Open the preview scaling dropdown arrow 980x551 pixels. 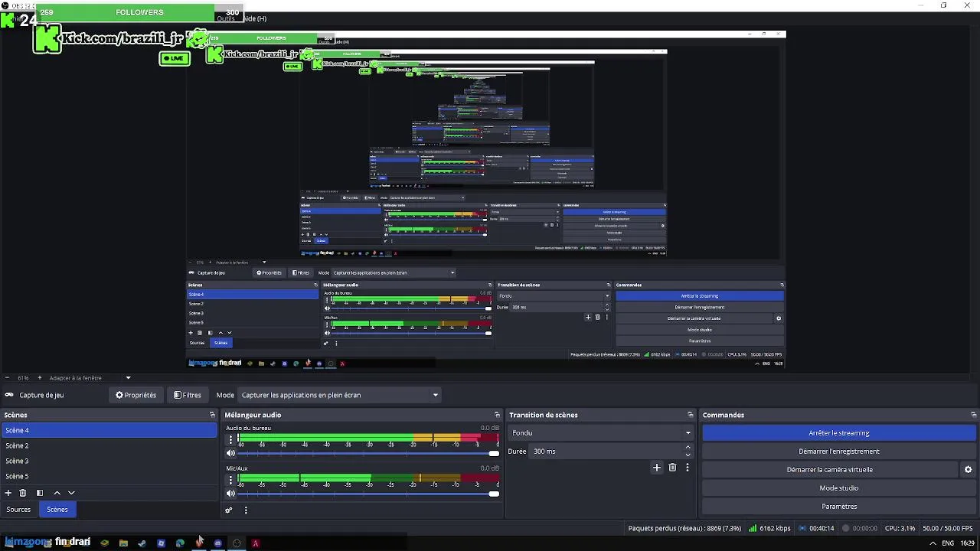(128, 378)
